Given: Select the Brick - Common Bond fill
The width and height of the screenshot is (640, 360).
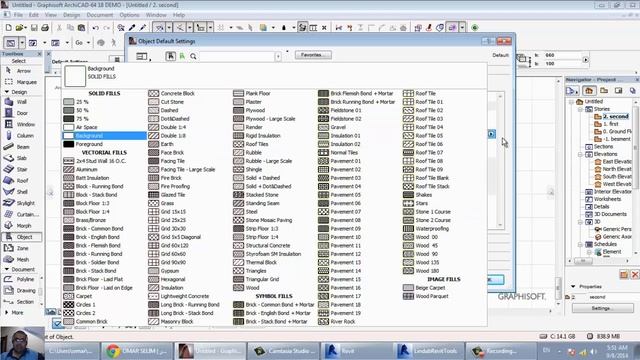Looking at the screenshot, I should click(x=104, y=229).
